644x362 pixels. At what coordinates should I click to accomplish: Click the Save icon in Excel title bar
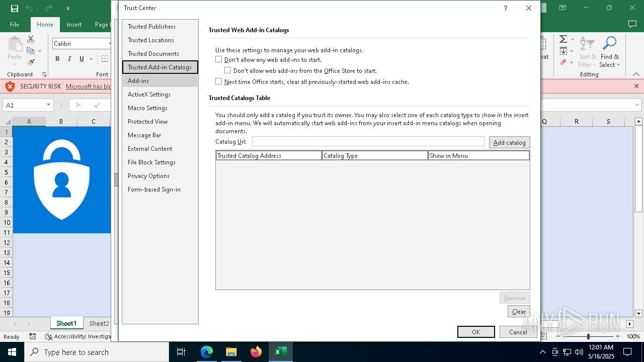15,8
